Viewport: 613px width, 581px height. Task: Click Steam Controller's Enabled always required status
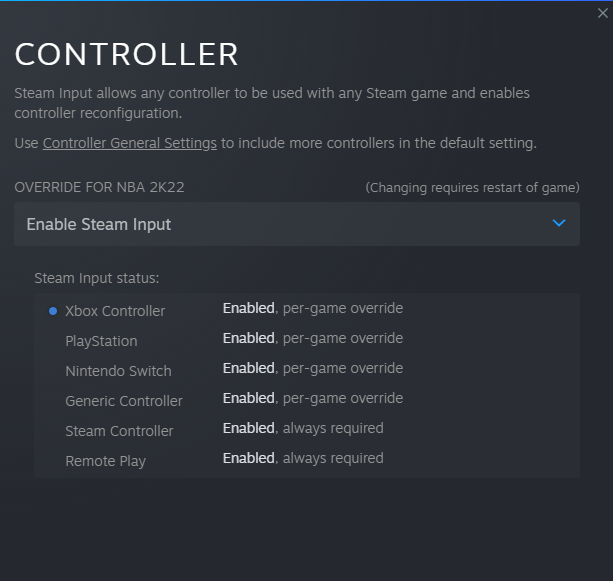coord(303,429)
